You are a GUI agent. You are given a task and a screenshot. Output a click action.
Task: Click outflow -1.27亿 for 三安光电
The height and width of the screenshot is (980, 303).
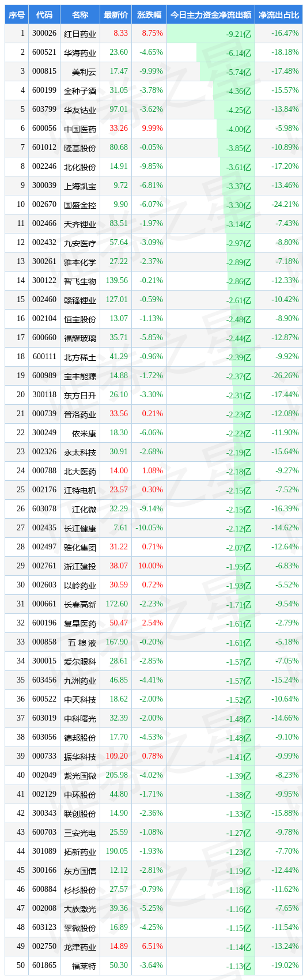coord(238,833)
